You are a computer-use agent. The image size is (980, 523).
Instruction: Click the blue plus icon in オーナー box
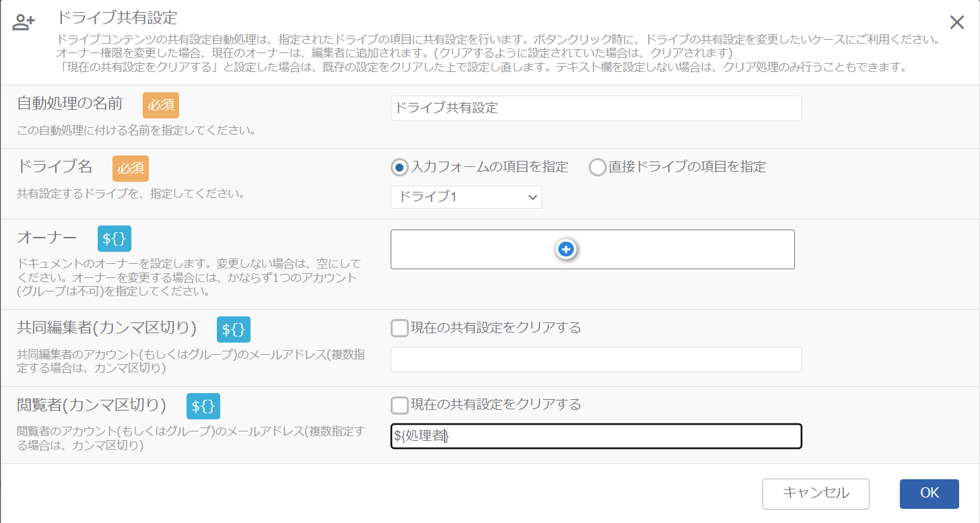point(566,250)
